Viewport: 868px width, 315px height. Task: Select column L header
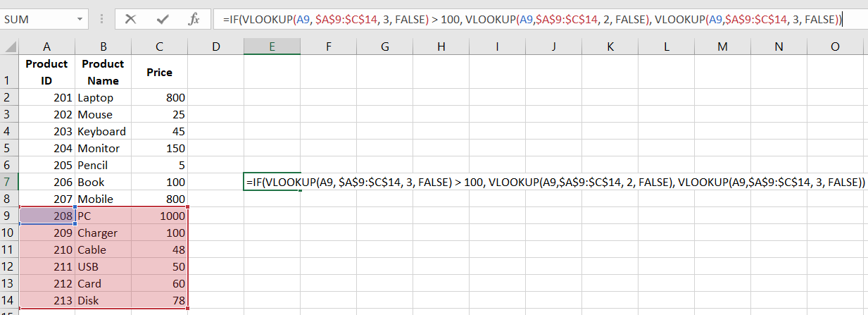pos(666,47)
